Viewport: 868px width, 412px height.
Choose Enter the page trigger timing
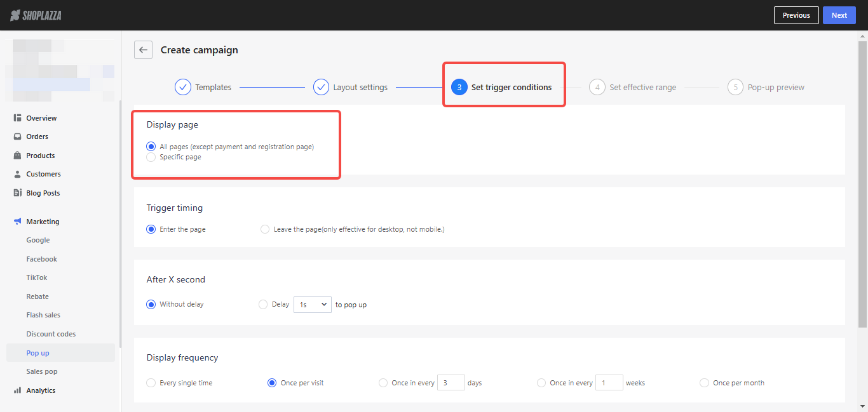pyautogui.click(x=151, y=229)
